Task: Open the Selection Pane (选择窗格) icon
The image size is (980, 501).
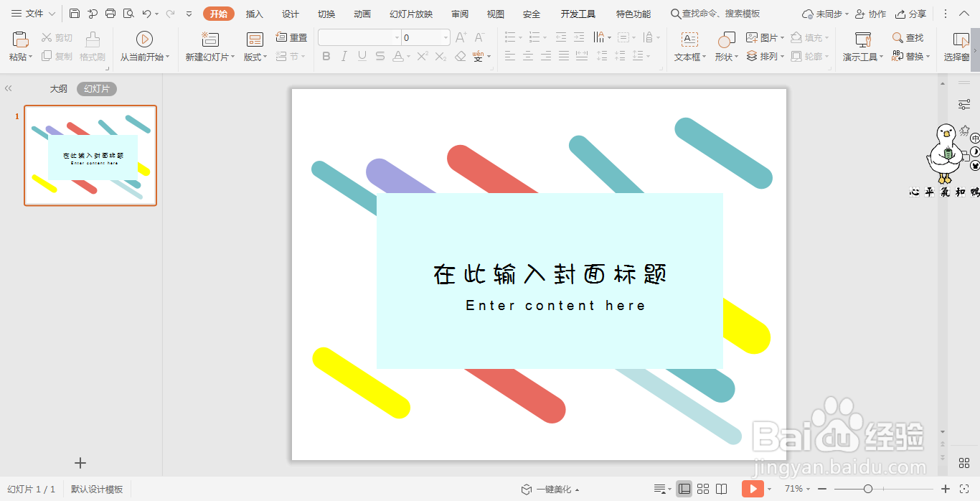Action: (961, 39)
